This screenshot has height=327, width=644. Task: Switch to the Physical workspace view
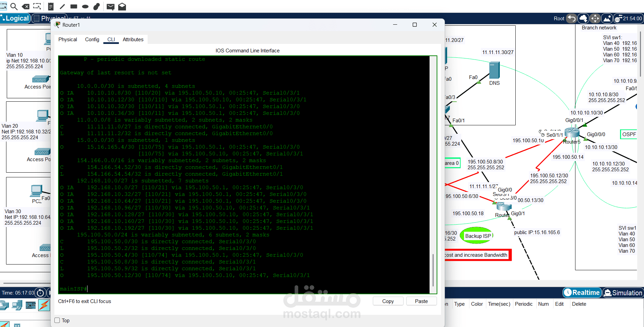tap(49, 18)
